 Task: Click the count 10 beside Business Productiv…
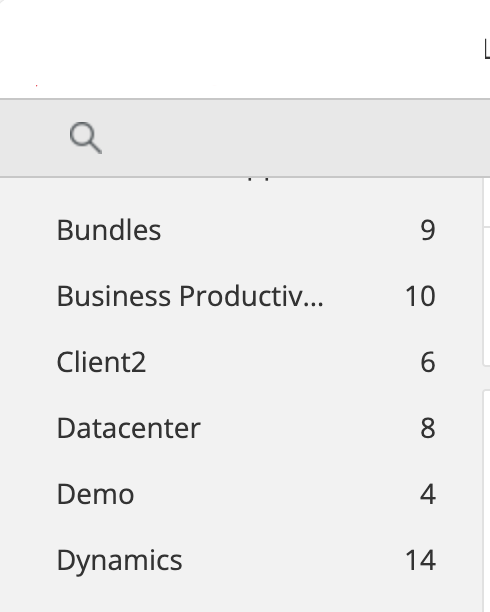tap(421, 296)
